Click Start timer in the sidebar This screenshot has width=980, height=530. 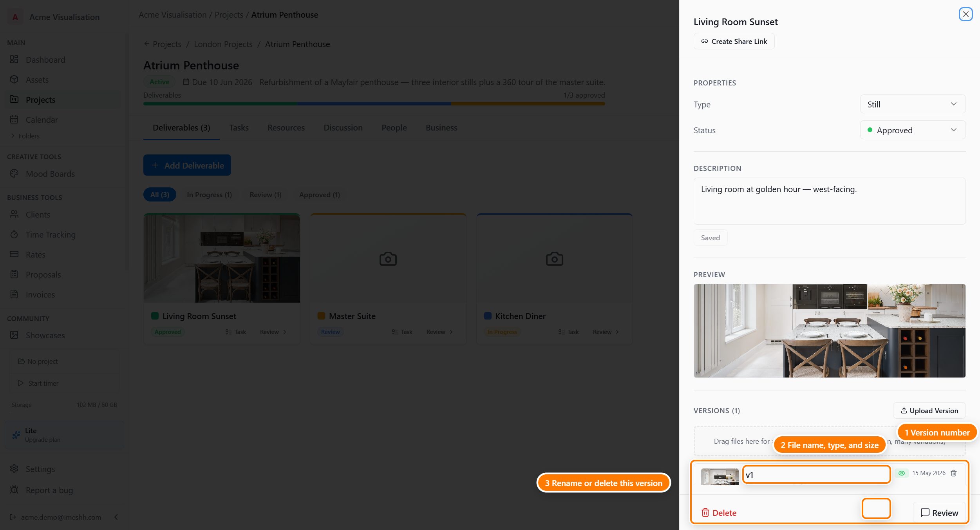(x=65, y=383)
